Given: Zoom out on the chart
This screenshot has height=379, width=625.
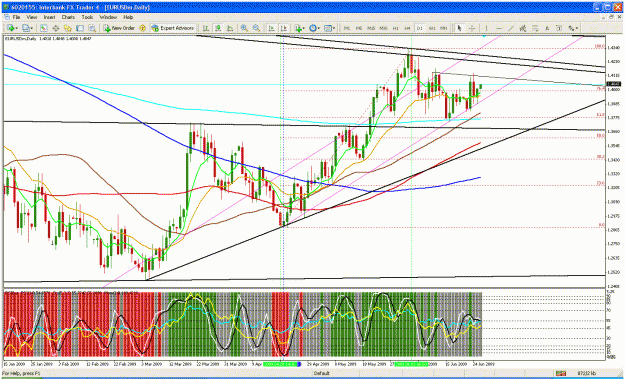Looking at the screenshot, I should point(256,28).
